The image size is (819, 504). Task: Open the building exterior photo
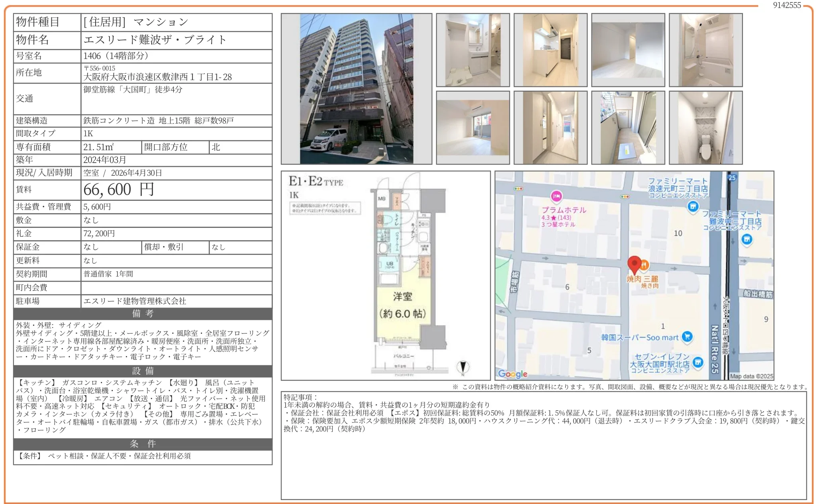356,89
